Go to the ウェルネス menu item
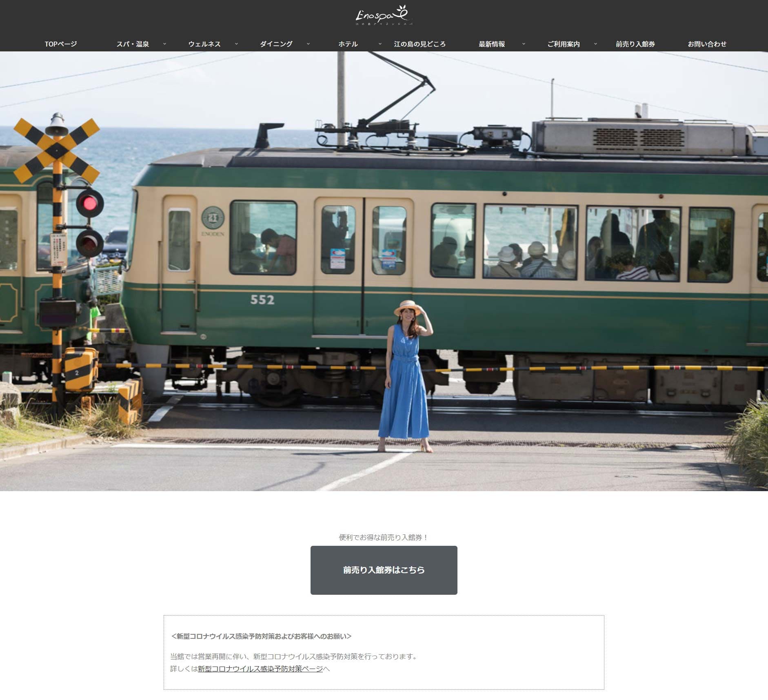The image size is (768, 700). [x=204, y=44]
